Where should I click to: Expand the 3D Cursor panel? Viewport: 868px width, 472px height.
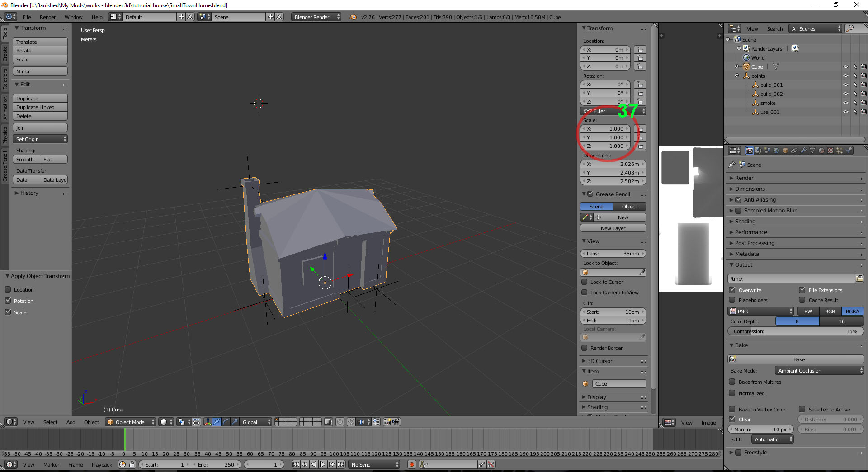599,361
